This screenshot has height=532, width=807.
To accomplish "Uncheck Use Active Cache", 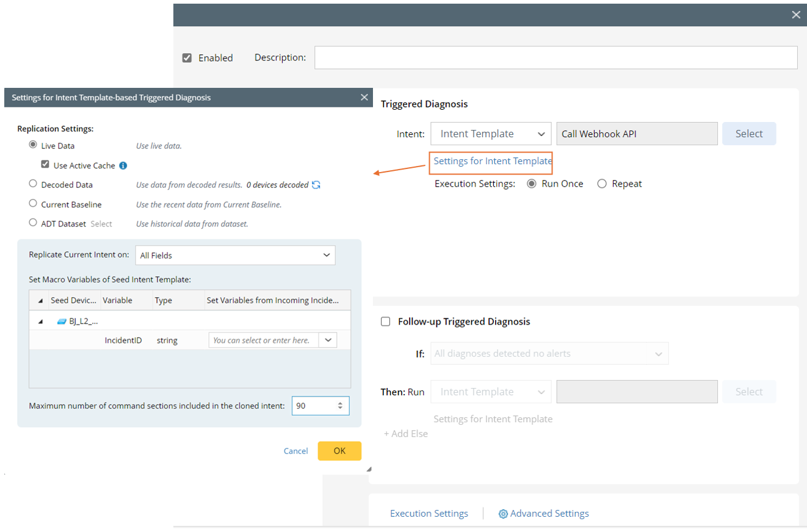I will 45,165.
